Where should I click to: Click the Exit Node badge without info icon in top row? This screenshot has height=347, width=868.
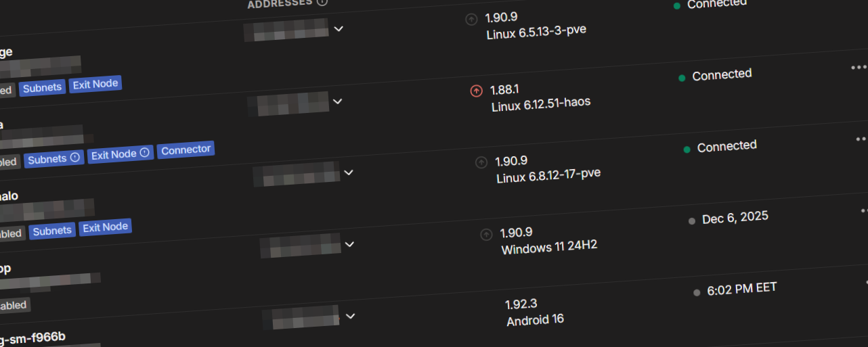(x=95, y=85)
